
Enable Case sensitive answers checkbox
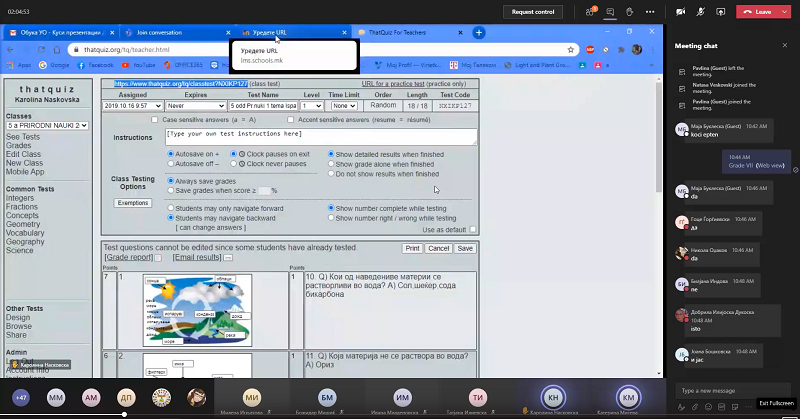[153, 119]
